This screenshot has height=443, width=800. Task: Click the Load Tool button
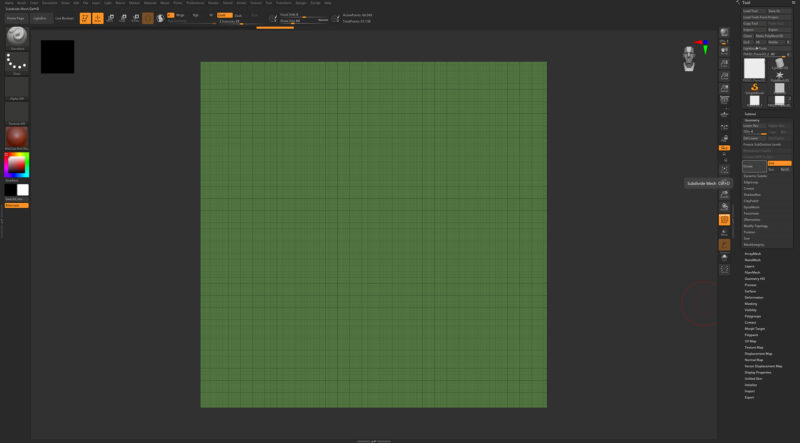click(x=754, y=11)
